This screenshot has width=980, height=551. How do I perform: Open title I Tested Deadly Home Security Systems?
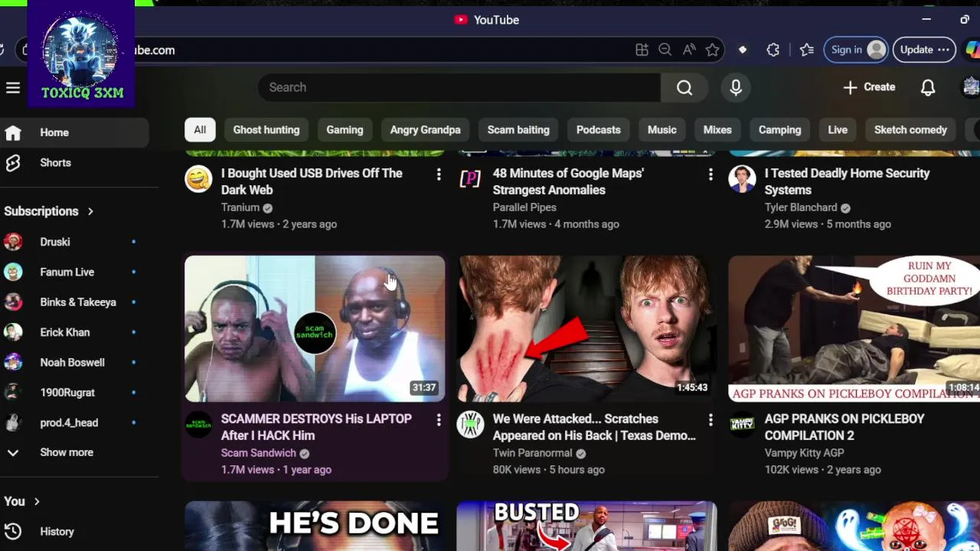coord(847,181)
